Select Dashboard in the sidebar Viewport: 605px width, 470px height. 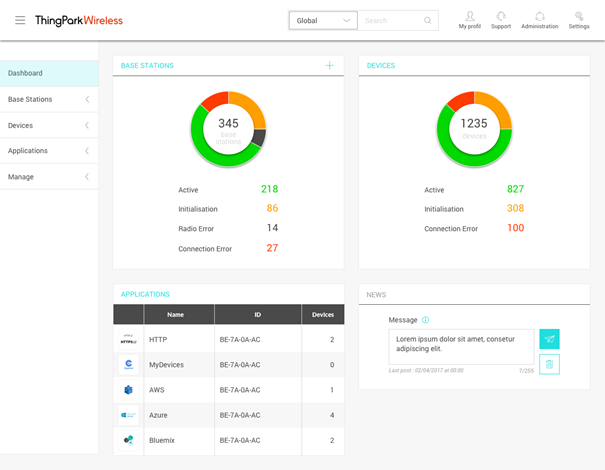(x=49, y=73)
